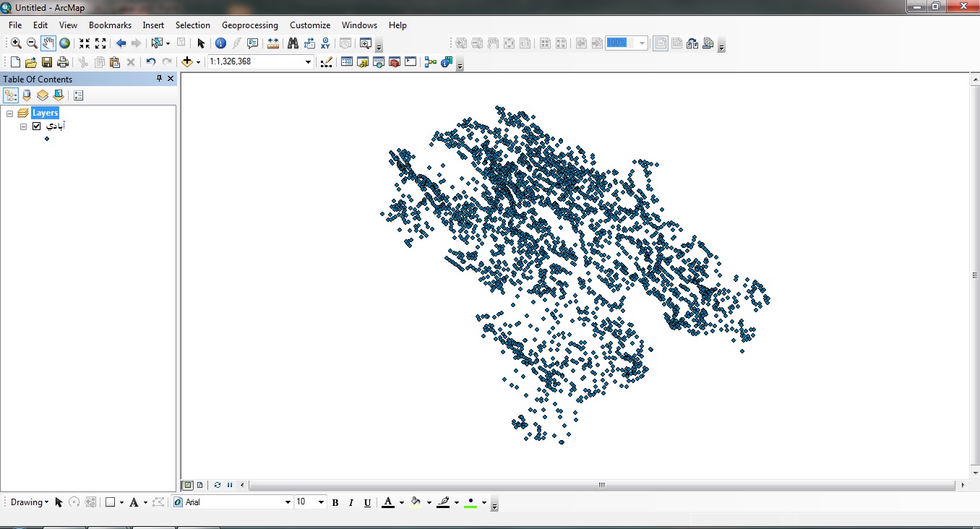
Task: Open the Bookmarks menu
Action: (x=110, y=25)
